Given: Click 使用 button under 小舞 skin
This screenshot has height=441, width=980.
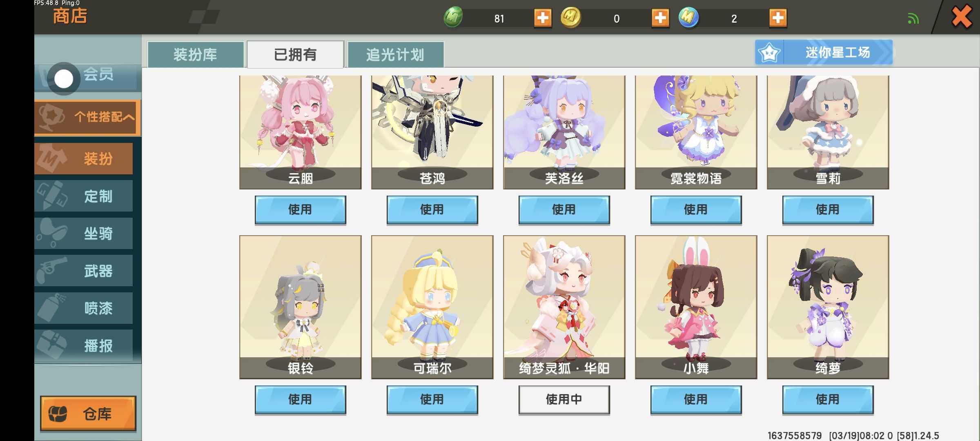Looking at the screenshot, I should pyautogui.click(x=696, y=400).
